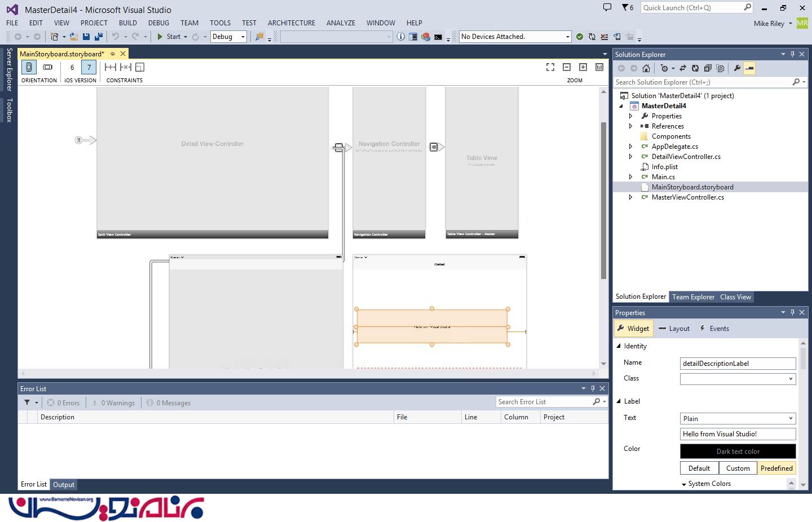
Task: Click Collapse All icon in Solution Explorer
Action: [x=708, y=68]
